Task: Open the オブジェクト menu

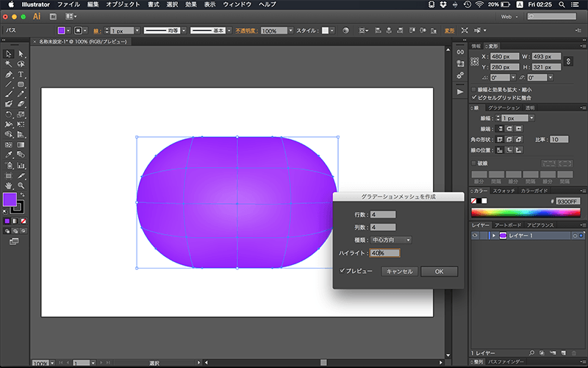Action: pyautogui.click(x=123, y=4)
